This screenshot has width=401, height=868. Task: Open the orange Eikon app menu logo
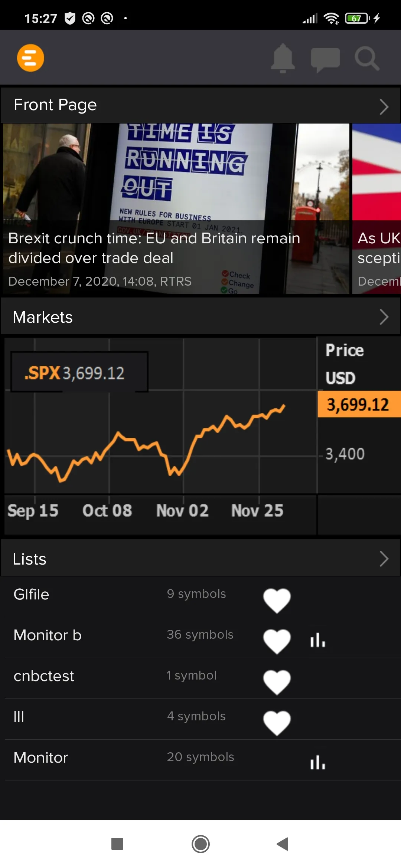[30, 58]
